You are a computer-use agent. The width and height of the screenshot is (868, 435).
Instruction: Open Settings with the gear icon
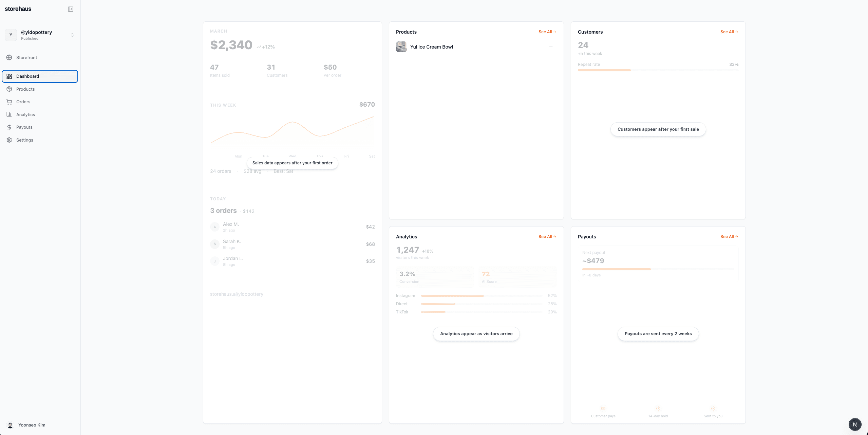pos(10,140)
